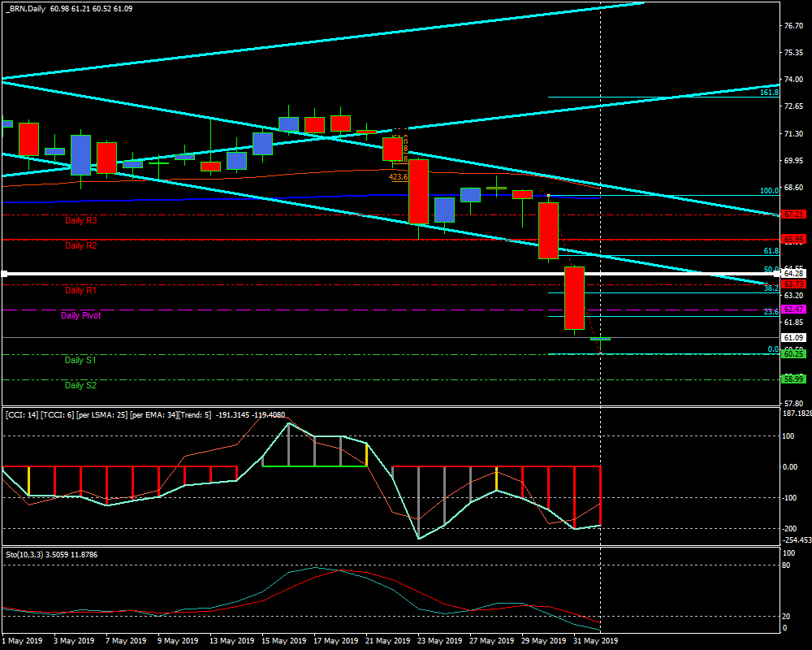Image resolution: width=812 pixels, height=650 pixels.
Task: Click the 31 May 2019 date label
Action: pyautogui.click(x=594, y=641)
